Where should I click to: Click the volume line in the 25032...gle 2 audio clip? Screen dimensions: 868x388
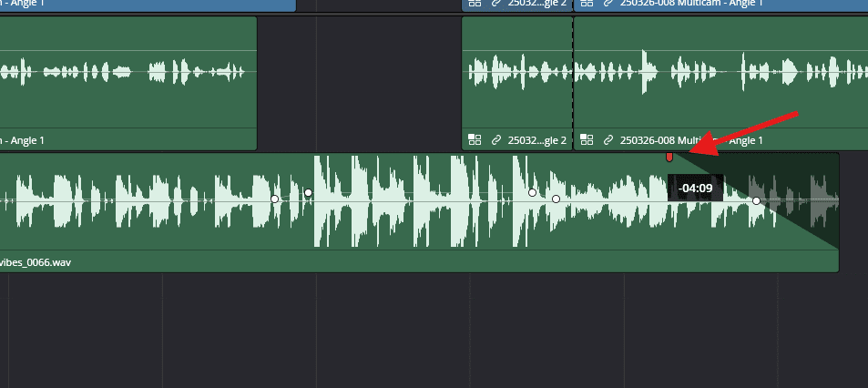517,51
